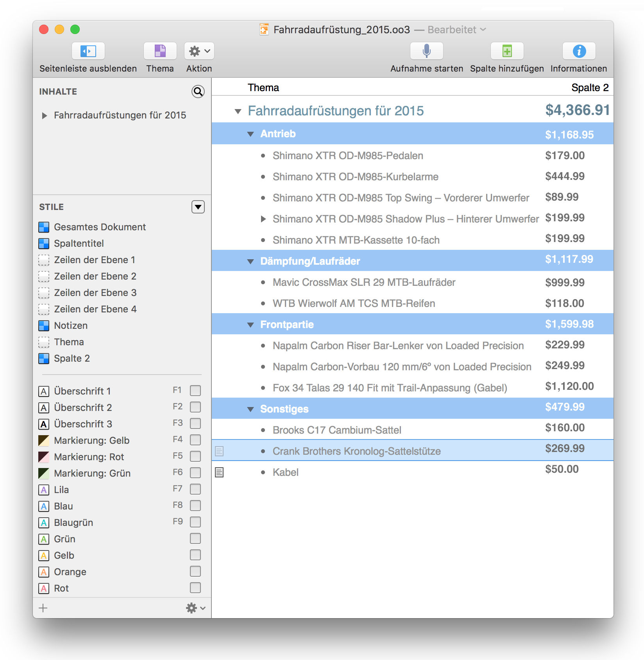Click the Überschrift 1 style icon
The width and height of the screenshot is (644, 660).
44,391
